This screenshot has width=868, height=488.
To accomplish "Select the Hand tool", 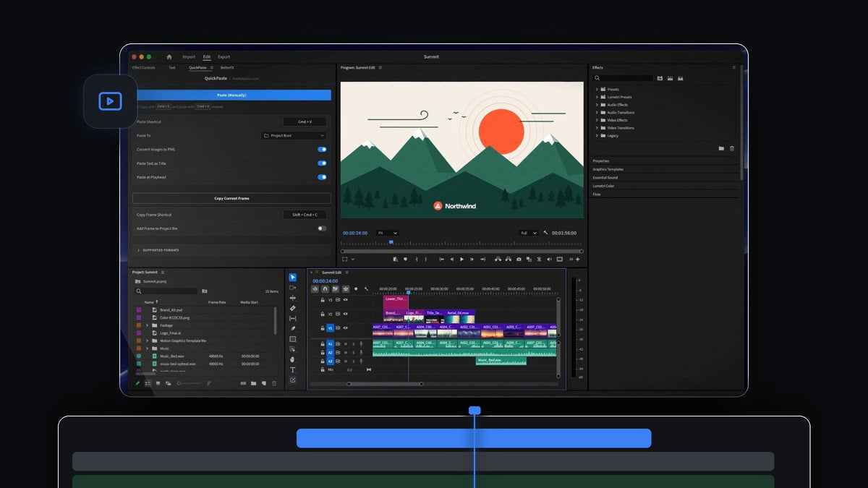I will [293, 359].
